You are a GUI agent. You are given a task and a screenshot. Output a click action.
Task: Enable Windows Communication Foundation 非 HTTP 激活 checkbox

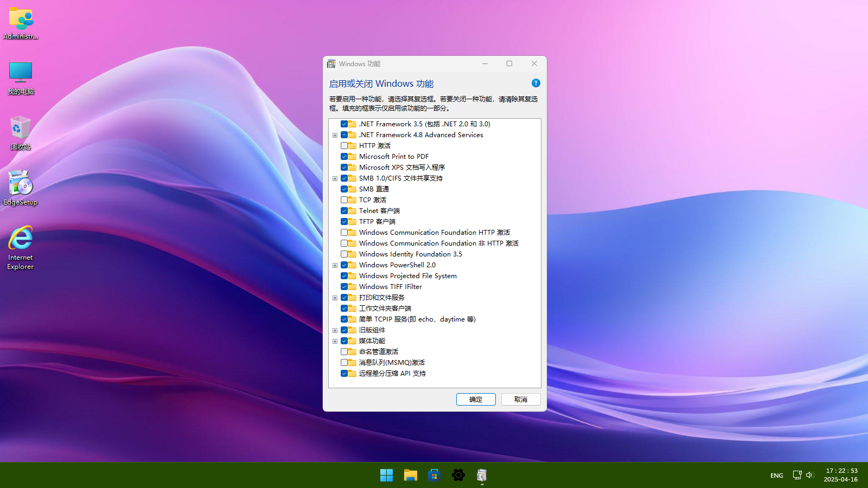tap(344, 243)
